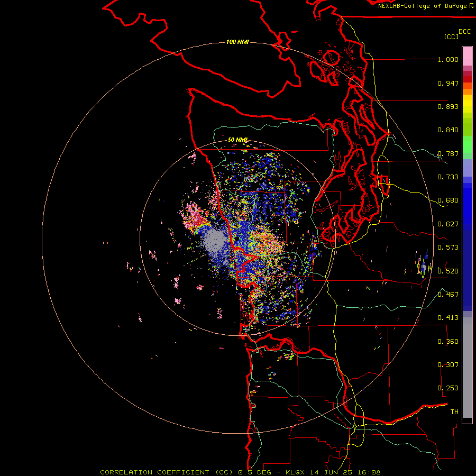Viewport: 476px width, 476px height.
Task: Pick the pink swatch at the color bar's top
Action: (x=467, y=56)
